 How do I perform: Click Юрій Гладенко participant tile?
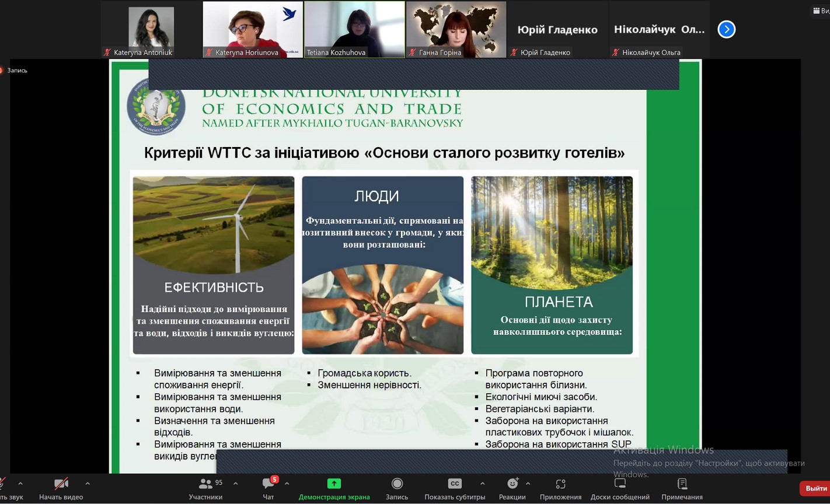(x=557, y=29)
